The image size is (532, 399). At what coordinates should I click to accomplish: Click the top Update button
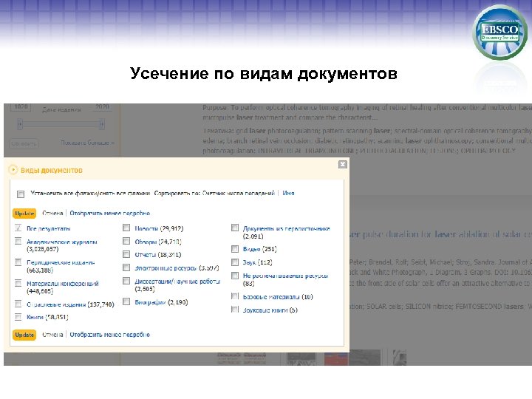pos(24,214)
